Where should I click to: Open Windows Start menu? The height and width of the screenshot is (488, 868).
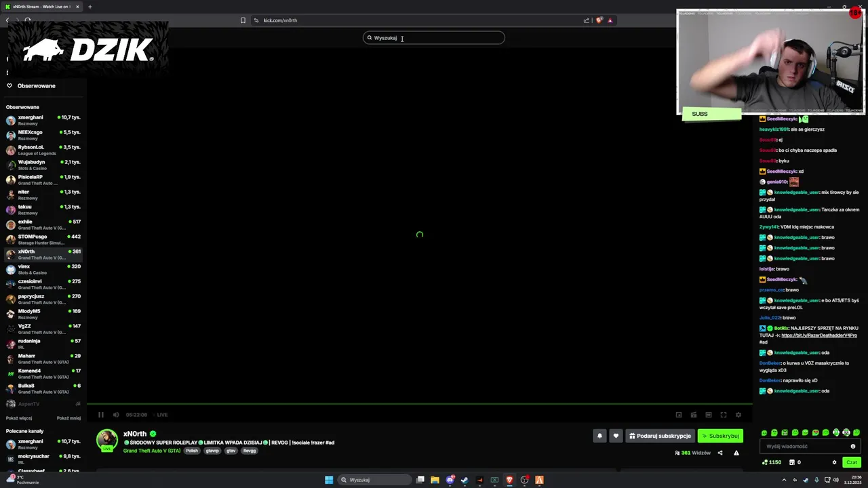(329, 480)
